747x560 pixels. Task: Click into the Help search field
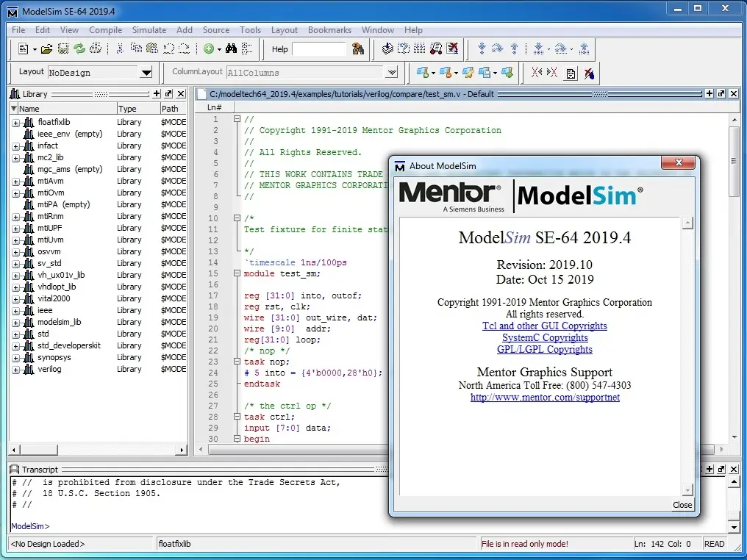click(318, 49)
